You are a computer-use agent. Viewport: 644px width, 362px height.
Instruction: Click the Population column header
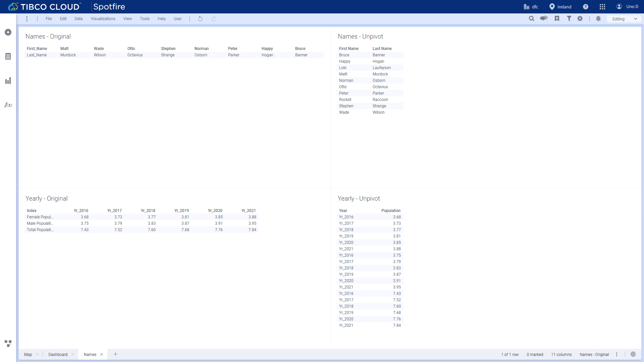pos(391,211)
